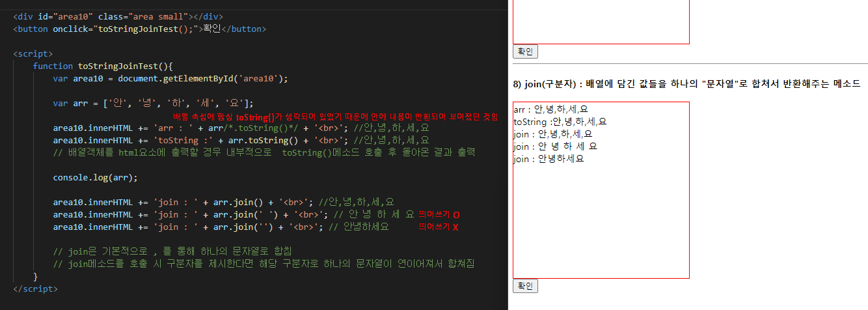This screenshot has width=868, height=310.
Task: Click the 'var arr = [...]' array declaration line
Action: [153, 103]
